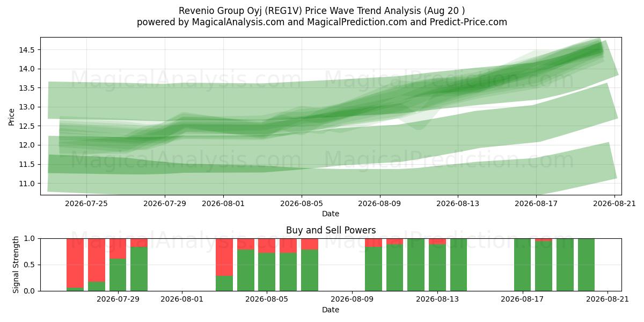
Task: Click the 2026-08-21 date tick under the price chart
Action: point(614,203)
